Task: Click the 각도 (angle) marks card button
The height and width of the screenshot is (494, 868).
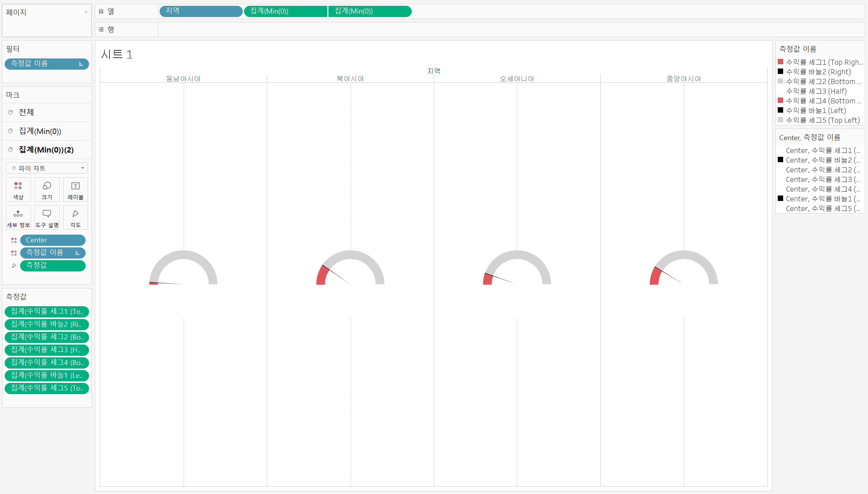Action: pyautogui.click(x=76, y=218)
